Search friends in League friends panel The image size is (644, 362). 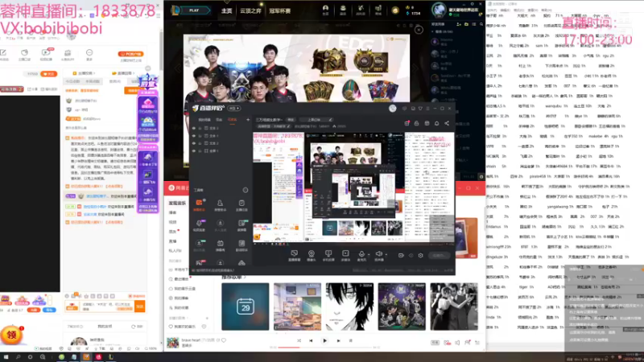pos(481,25)
